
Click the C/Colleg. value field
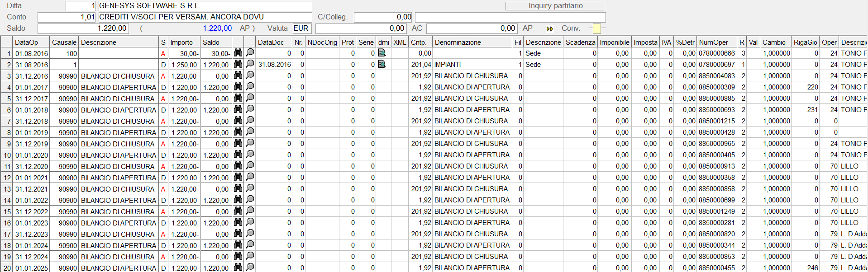(383, 17)
